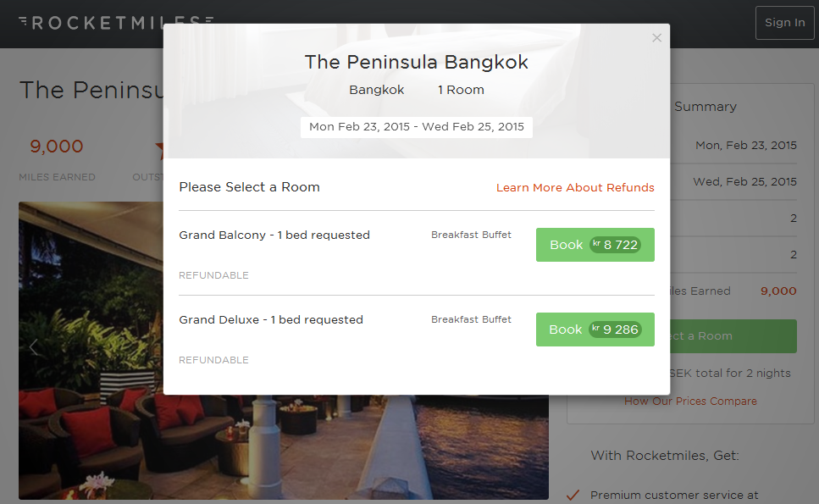Click the checkmark beside Premium customer service
The image size is (819, 504).
pyautogui.click(x=573, y=496)
